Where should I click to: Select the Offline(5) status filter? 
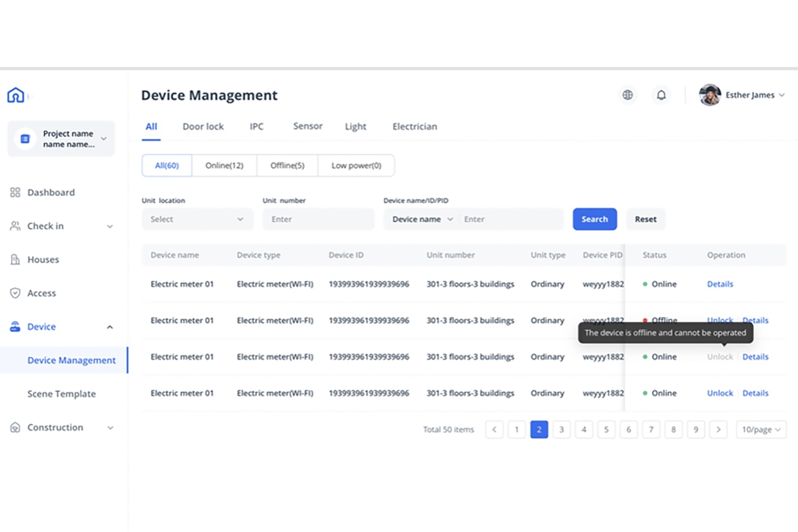click(x=287, y=165)
